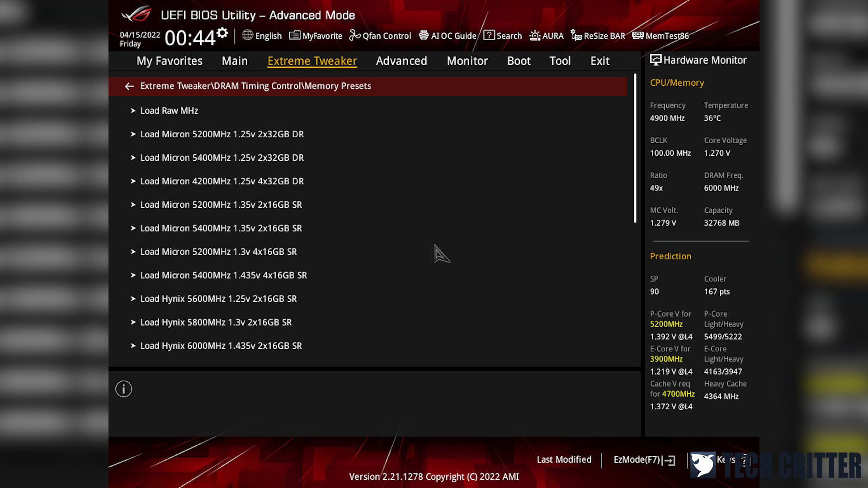
Task: Click the English language label
Action: coord(268,36)
